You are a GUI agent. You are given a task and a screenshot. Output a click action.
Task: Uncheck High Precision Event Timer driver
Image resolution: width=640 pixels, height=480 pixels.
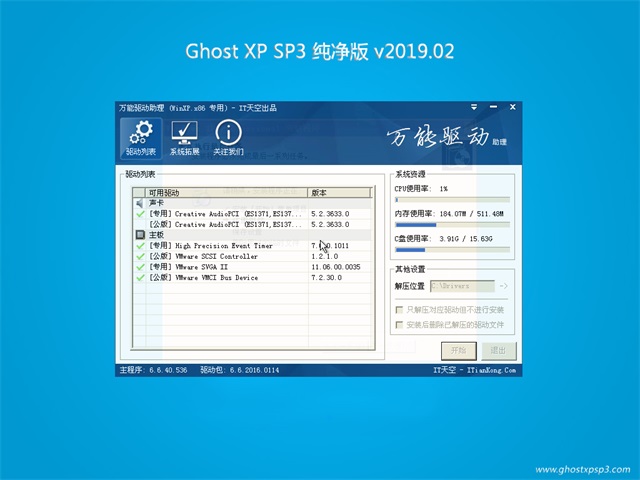(140, 245)
